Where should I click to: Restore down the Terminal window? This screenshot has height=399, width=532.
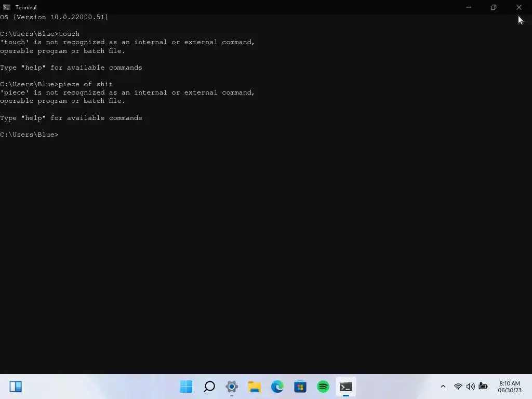(x=494, y=7)
